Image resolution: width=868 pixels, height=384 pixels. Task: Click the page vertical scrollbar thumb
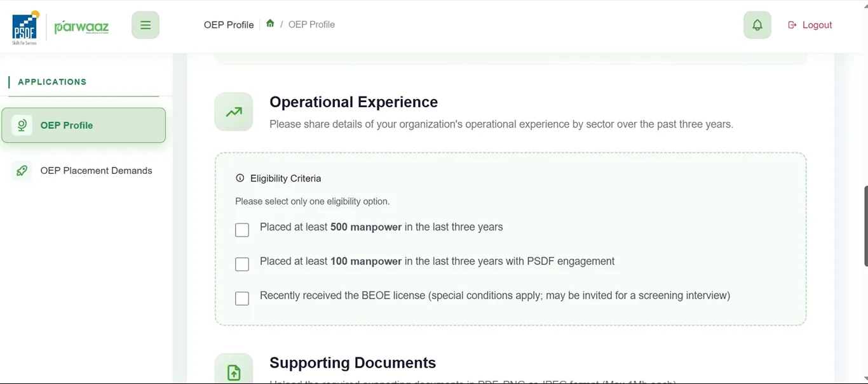coord(865,226)
